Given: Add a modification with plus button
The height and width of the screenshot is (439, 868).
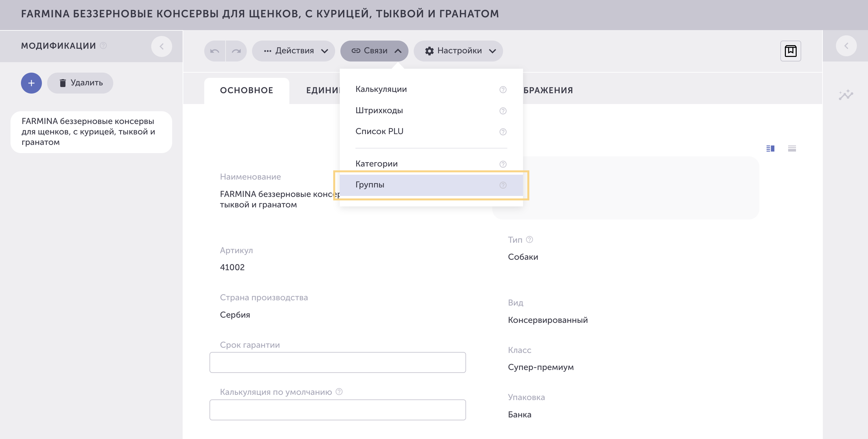Looking at the screenshot, I should 31,83.
